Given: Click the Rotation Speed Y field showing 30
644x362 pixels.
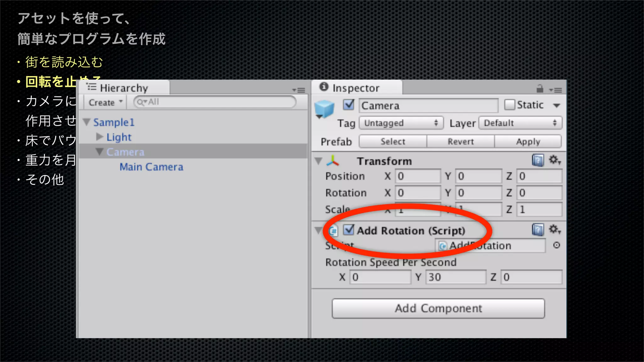Looking at the screenshot, I should point(455,277).
